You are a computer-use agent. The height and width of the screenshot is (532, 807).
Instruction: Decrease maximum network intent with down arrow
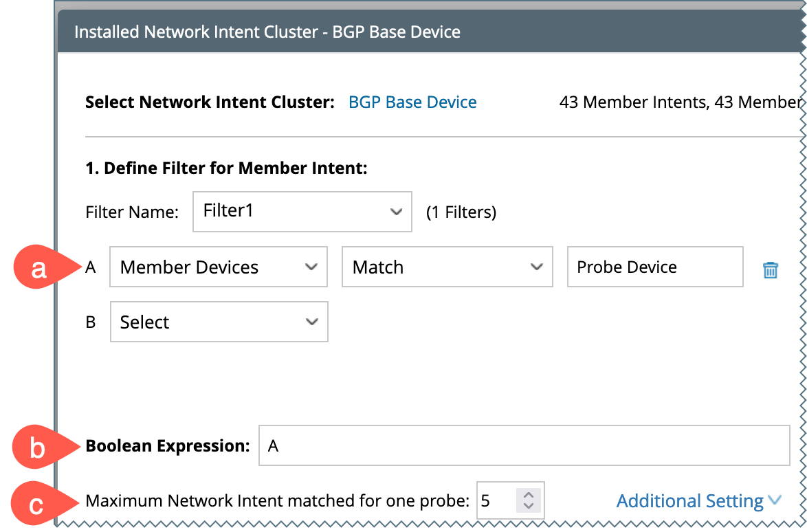pyautogui.click(x=529, y=507)
